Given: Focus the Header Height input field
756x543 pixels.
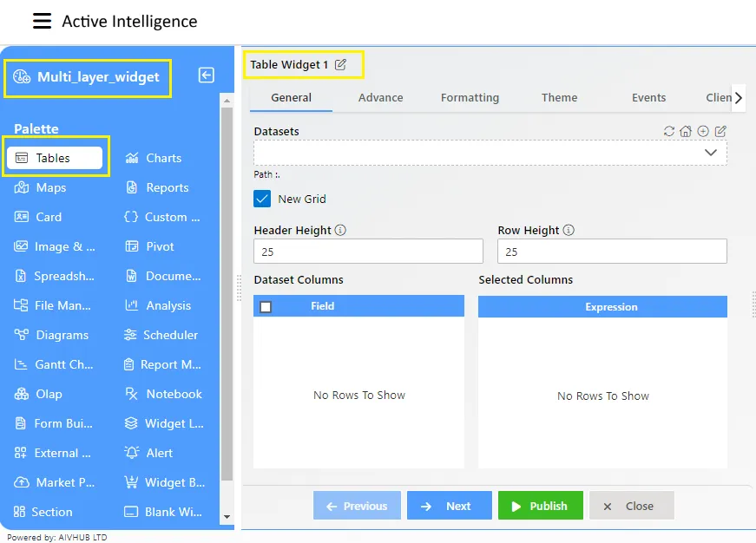Looking at the screenshot, I should click(368, 251).
